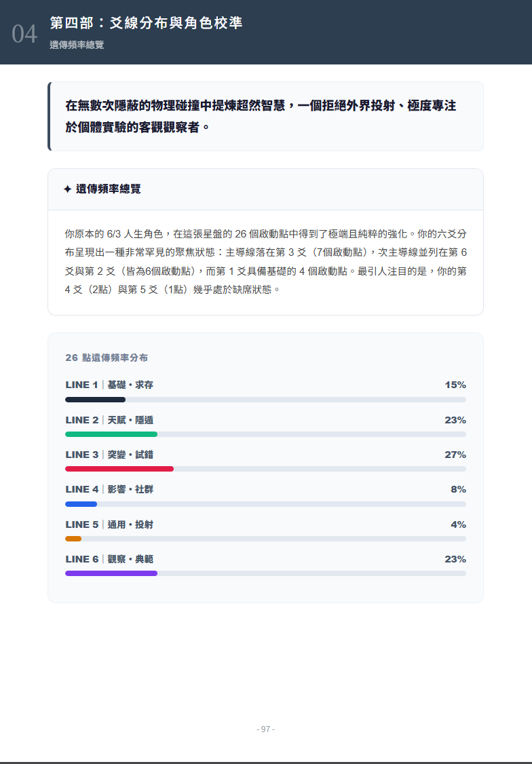Image resolution: width=532 pixels, height=764 pixels.
Task: Click the 15% value for LINE 1
Action: [455, 385]
